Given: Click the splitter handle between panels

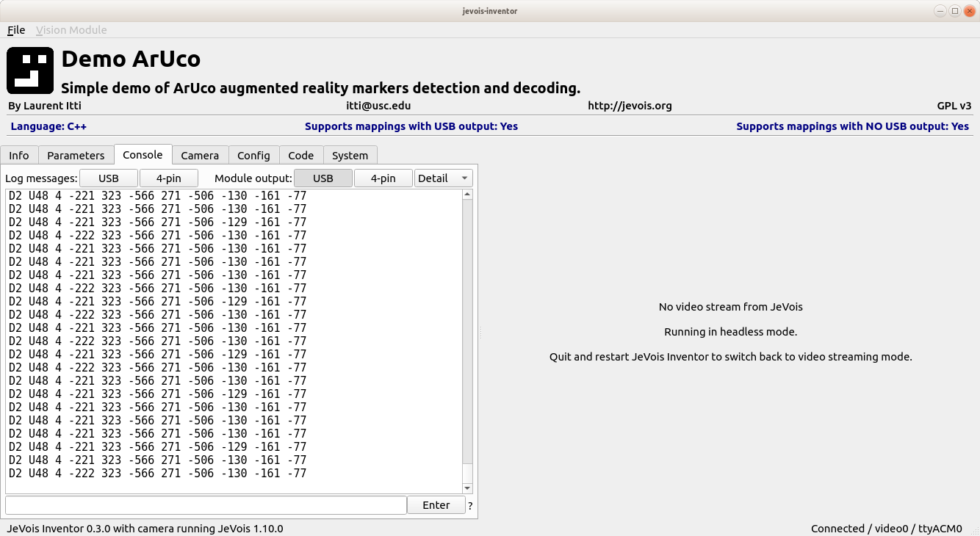Looking at the screenshot, I should pyautogui.click(x=480, y=333).
